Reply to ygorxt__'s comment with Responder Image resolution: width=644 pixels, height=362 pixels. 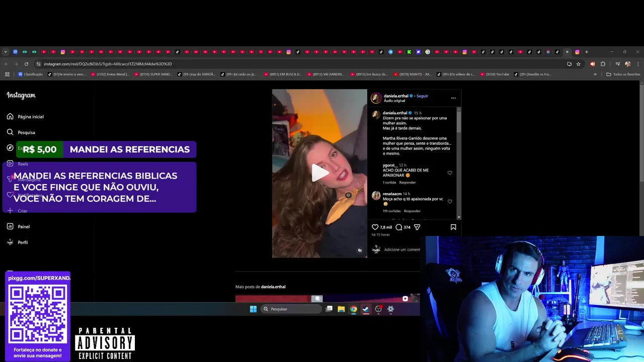[408, 183]
